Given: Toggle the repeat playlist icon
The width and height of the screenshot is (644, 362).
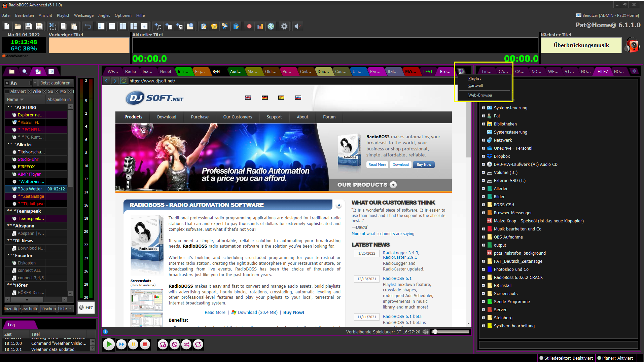Looking at the screenshot, I should (198, 344).
